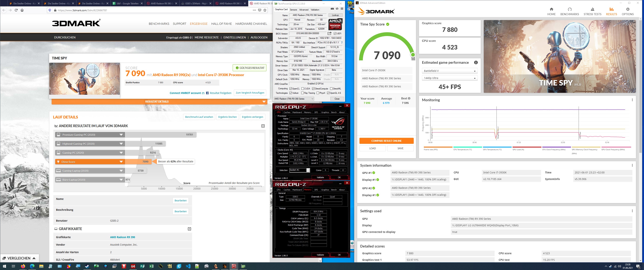Open Windows Start menu
The width and height of the screenshot is (644, 270).
4,266
